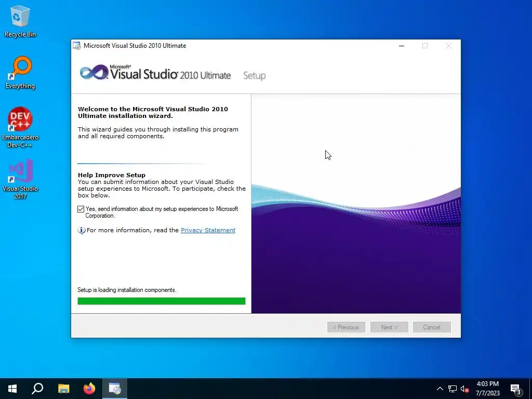Click the Previous button
The width and height of the screenshot is (532, 399).
346,327
